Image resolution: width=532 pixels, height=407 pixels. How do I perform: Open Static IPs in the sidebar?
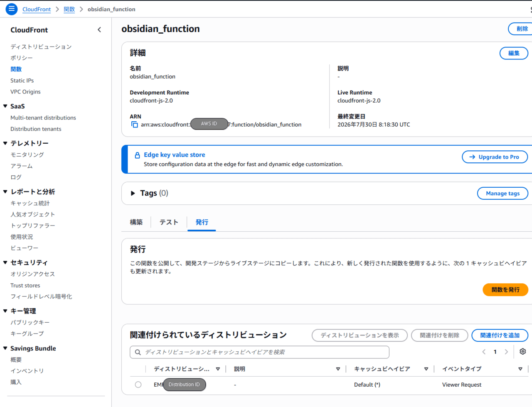pyautogui.click(x=22, y=81)
